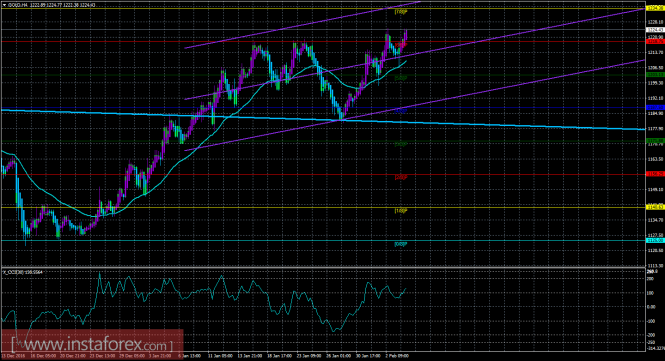
Task: Click the cyan 1125.00 price tag
Action: click(654, 240)
